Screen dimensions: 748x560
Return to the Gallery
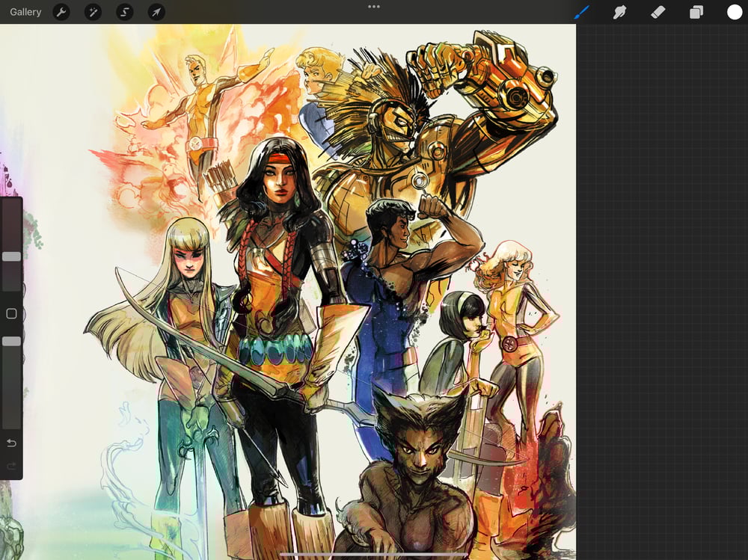coord(25,11)
